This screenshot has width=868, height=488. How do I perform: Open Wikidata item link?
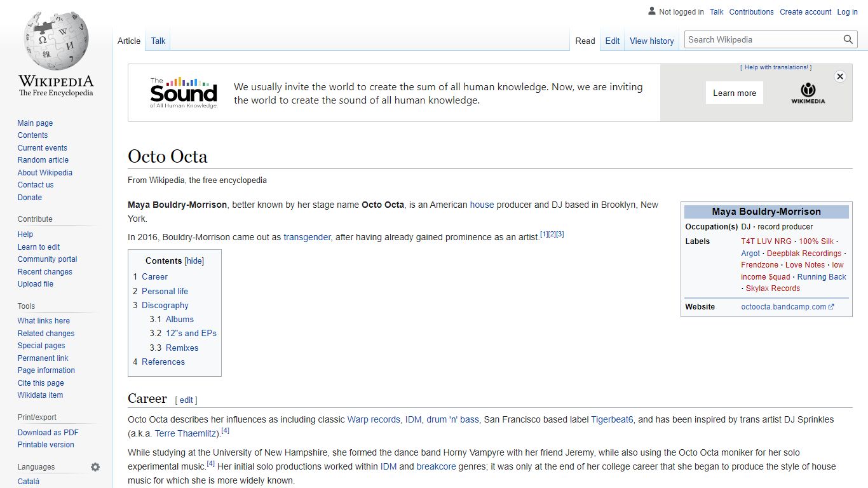40,395
